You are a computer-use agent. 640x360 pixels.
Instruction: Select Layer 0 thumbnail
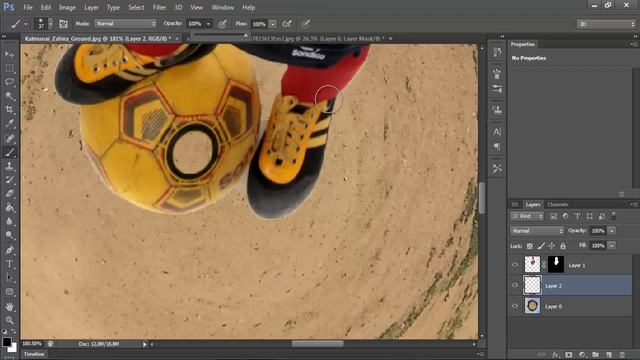(532, 306)
